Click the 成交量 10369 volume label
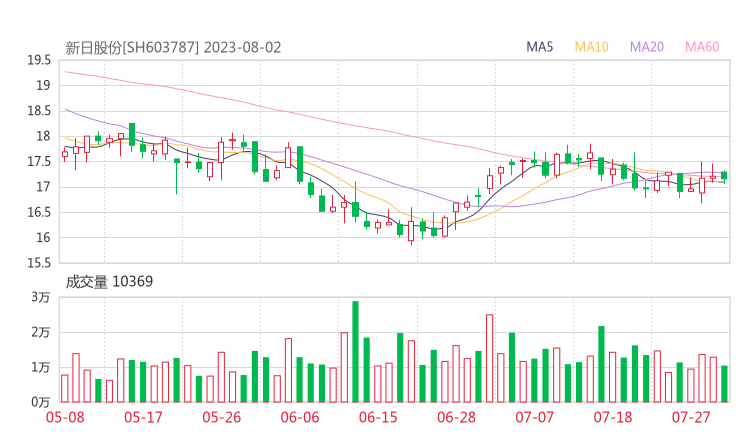Screen dimensions: 740x440 pos(109,282)
